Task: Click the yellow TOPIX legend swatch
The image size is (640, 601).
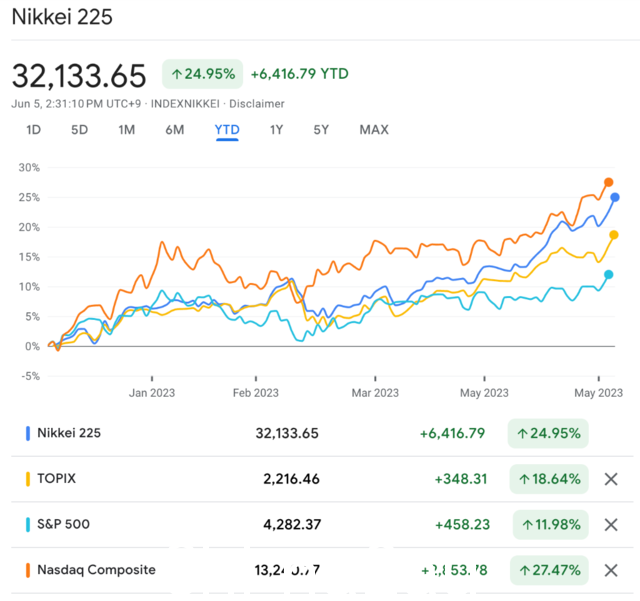Action: coord(28,479)
